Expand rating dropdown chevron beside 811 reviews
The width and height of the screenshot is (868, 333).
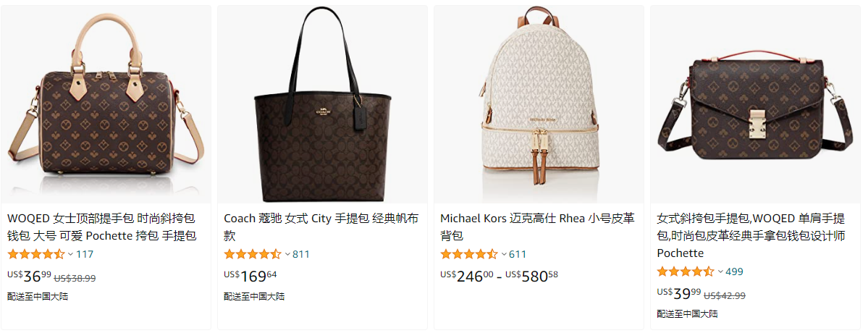tap(287, 254)
